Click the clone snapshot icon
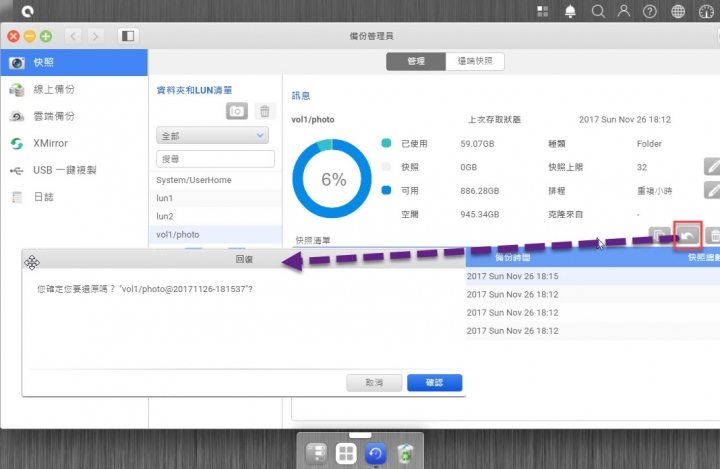The width and height of the screenshot is (720, 469). 659,236
